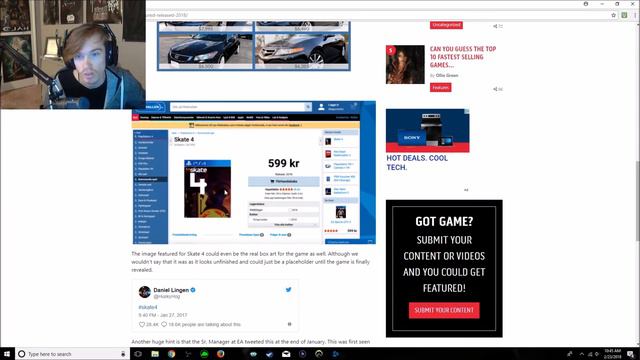Open the #skate4 hashtag link

pos(148,307)
